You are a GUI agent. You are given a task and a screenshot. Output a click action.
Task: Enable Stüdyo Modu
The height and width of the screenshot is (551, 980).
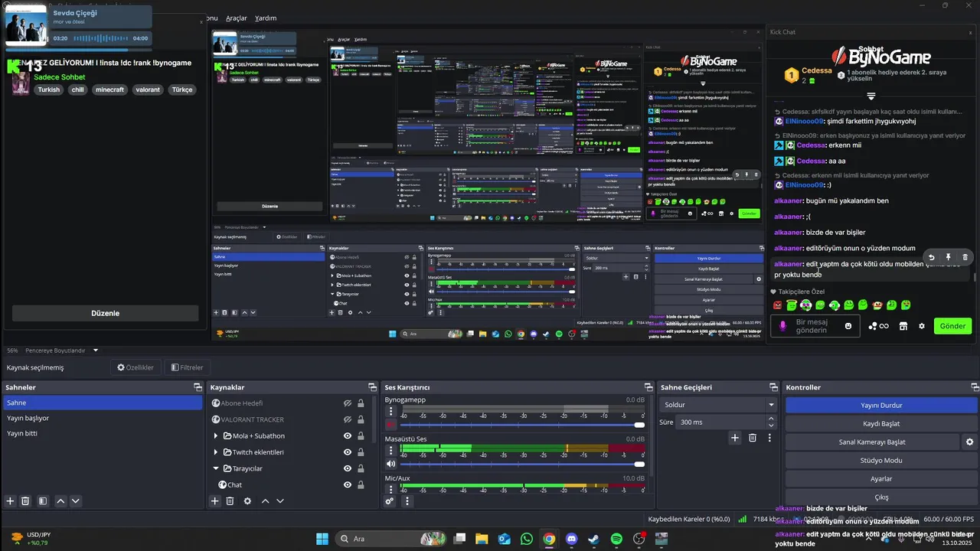pyautogui.click(x=881, y=461)
